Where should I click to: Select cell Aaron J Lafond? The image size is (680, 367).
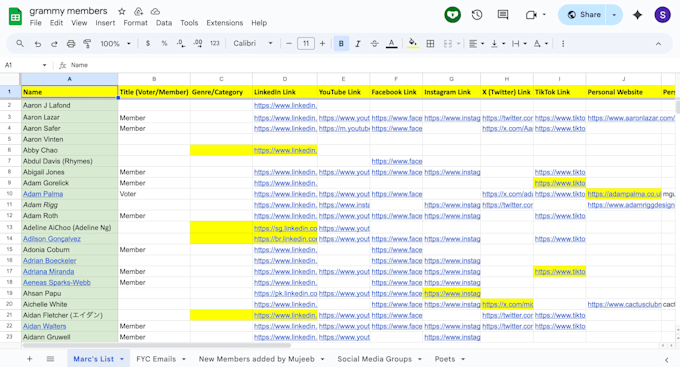[69, 105]
